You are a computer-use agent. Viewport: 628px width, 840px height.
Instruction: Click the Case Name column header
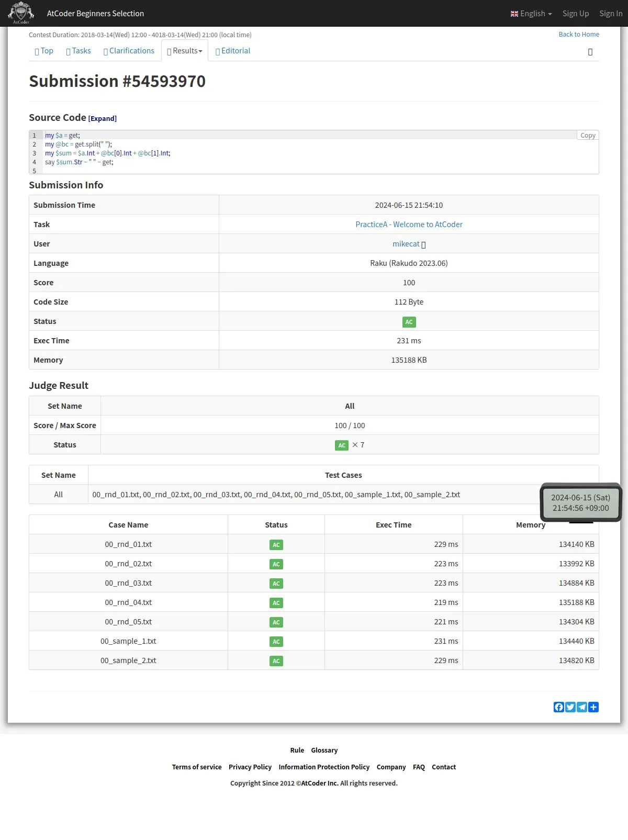click(128, 525)
